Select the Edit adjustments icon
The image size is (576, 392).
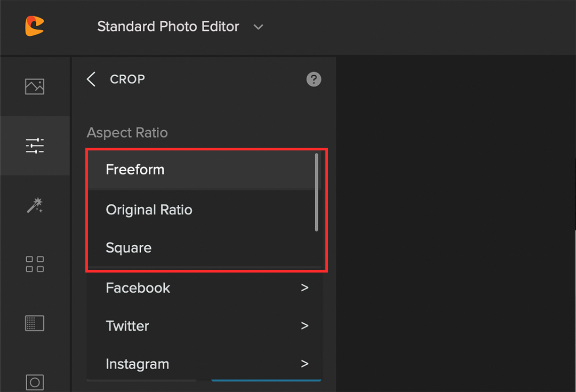35,145
